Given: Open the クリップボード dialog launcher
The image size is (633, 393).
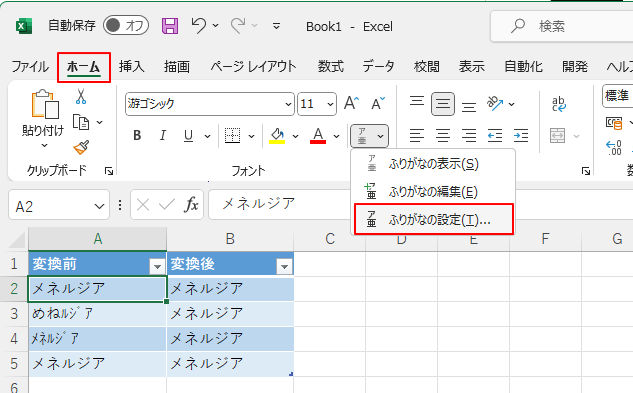Looking at the screenshot, I should tap(109, 171).
